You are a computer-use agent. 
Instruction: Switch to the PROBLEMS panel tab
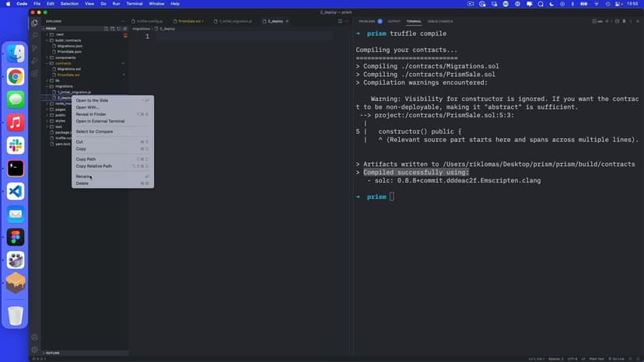pos(368,21)
